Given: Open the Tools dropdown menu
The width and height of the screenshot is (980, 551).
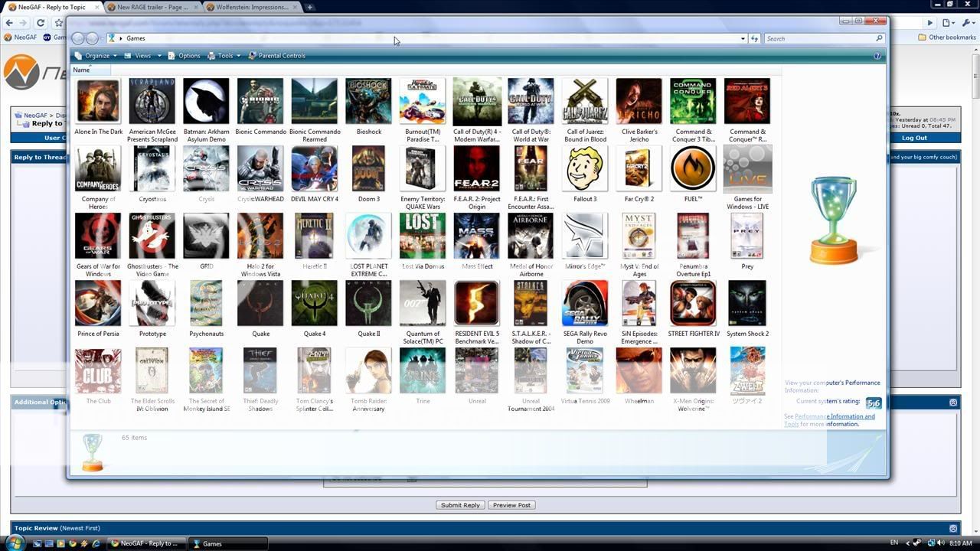Looking at the screenshot, I should pyautogui.click(x=228, y=56).
